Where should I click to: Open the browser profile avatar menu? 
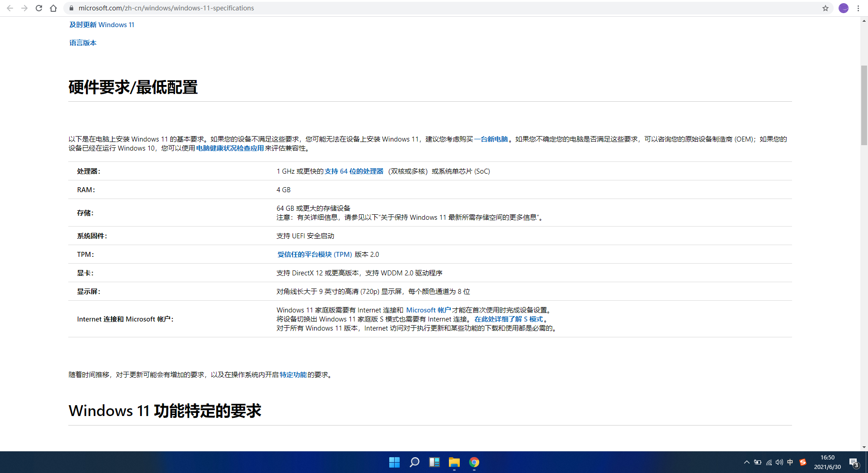[x=844, y=8]
